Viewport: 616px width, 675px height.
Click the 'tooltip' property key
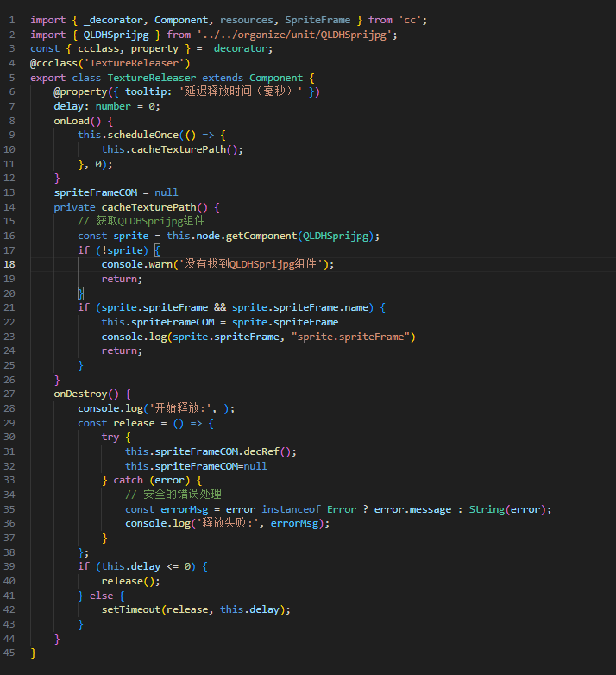(146, 92)
